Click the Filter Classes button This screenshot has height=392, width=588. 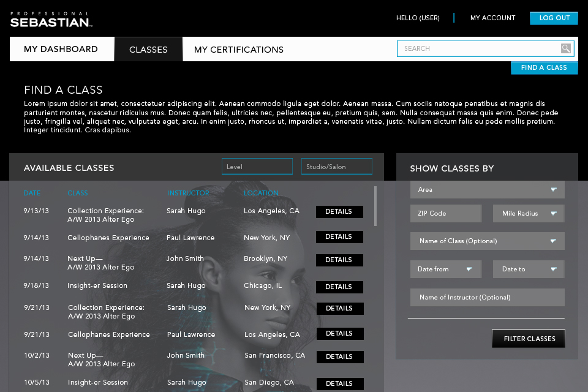tap(529, 339)
